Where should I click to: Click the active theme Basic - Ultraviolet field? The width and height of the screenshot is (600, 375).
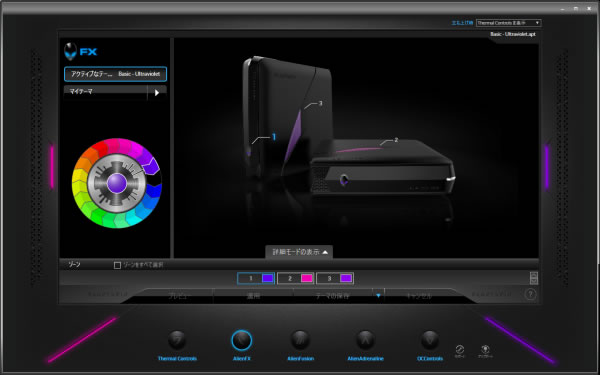pos(116,74)
